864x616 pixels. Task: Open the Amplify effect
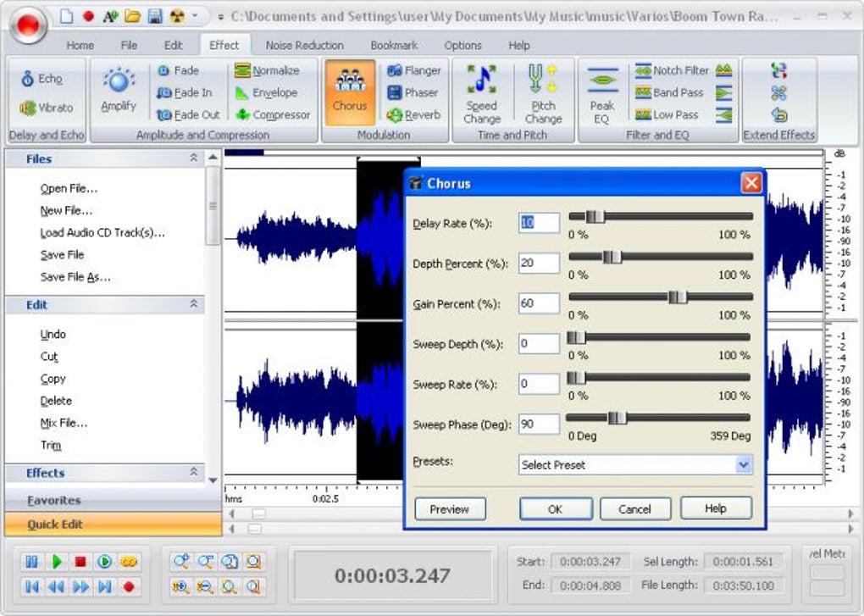[119, 90]
